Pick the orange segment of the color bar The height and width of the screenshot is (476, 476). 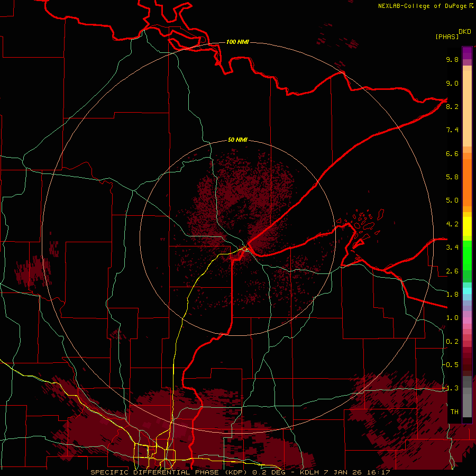pos(467,182)
